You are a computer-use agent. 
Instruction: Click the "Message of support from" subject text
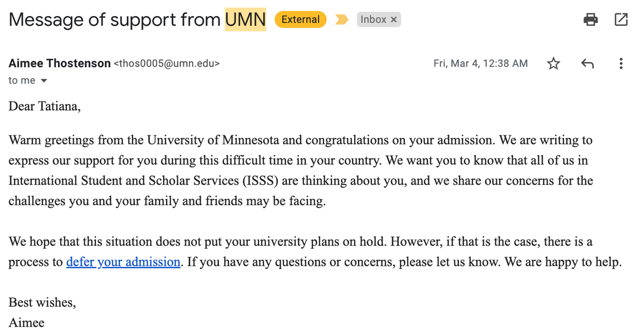click(x=114, y=20)
